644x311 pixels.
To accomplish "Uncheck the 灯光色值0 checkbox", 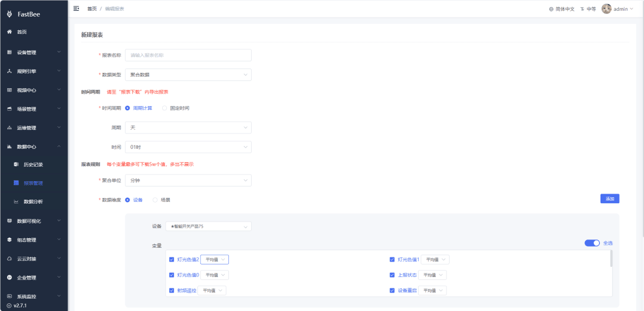I will (x=172, y=275).
